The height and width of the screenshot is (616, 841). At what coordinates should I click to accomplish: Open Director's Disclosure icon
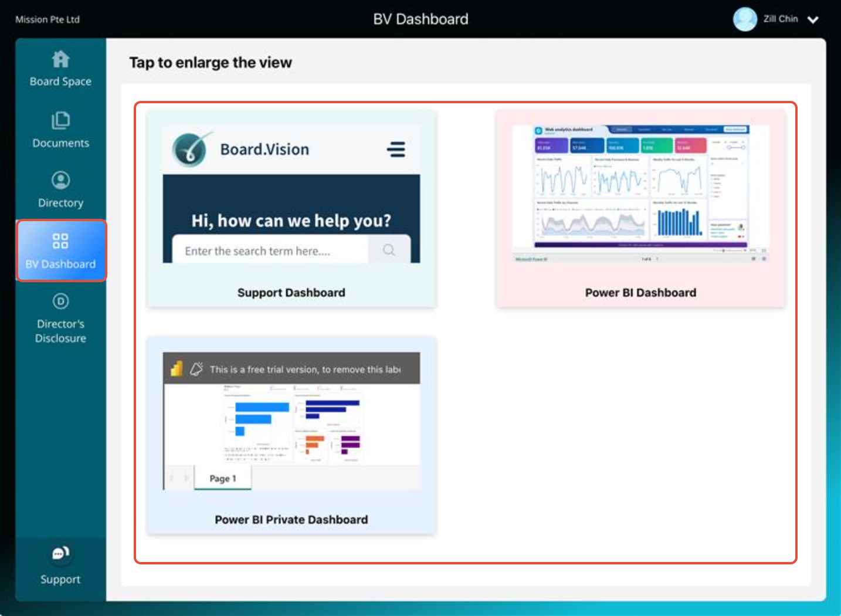point(60,301)
